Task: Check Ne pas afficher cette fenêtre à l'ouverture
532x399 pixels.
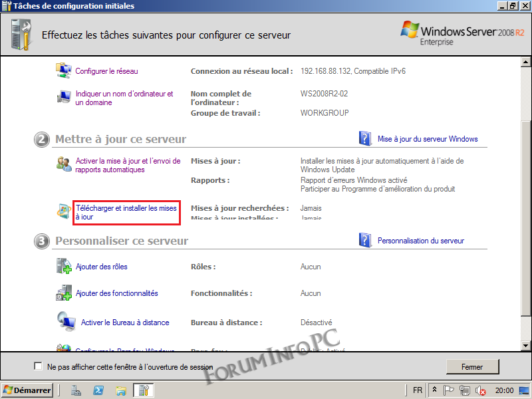Action: pos(38,366)
